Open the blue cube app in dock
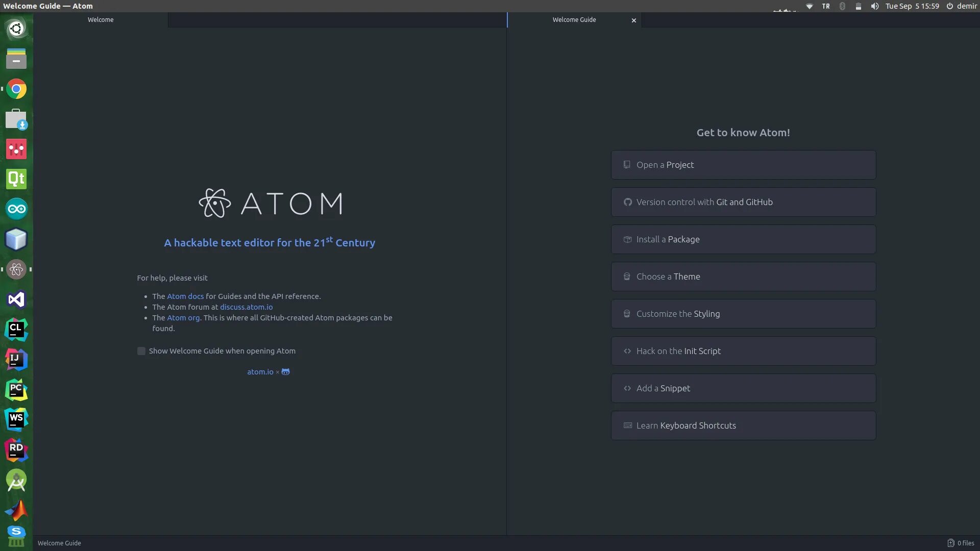Viewport: 980px width, 551px height. point(16,239)
